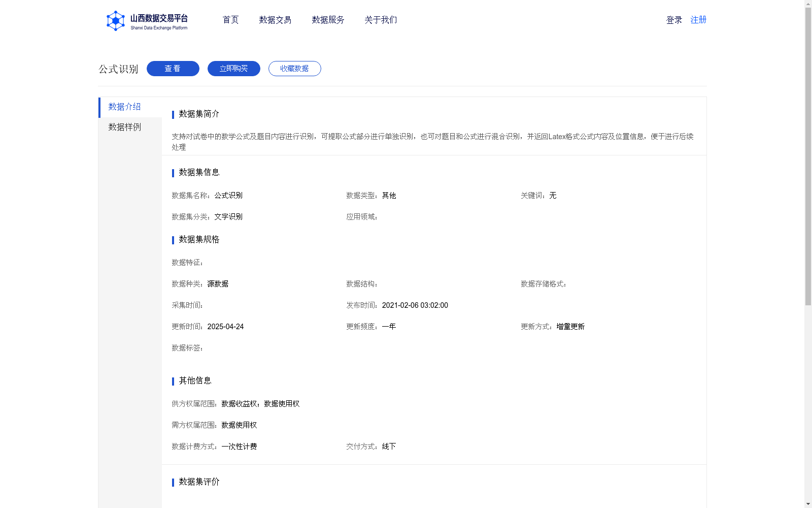Click the 注册 link
Viewport: 812px width, 508px height.
[x=698, y=20]
